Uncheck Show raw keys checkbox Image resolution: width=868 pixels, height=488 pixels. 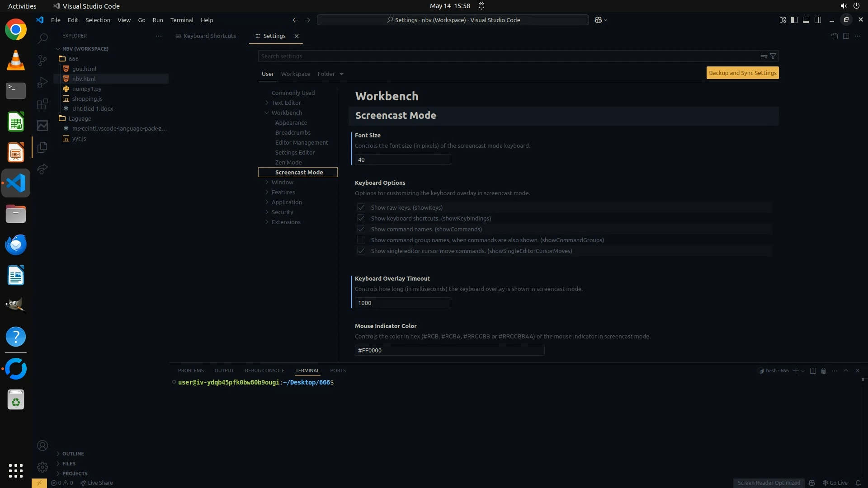(361, 207)
